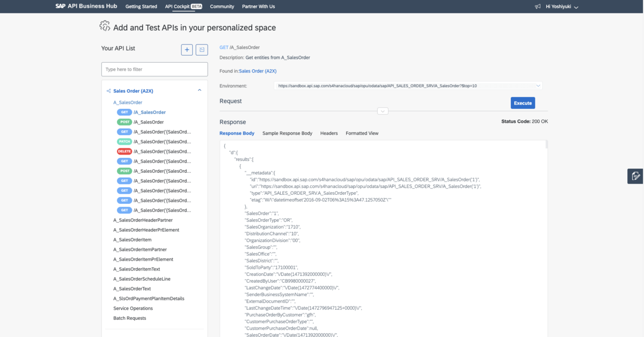Open the Sample Response Body tab
This screenshot has width=644, height=337.
pyautogui.click(x=287, y=133)
